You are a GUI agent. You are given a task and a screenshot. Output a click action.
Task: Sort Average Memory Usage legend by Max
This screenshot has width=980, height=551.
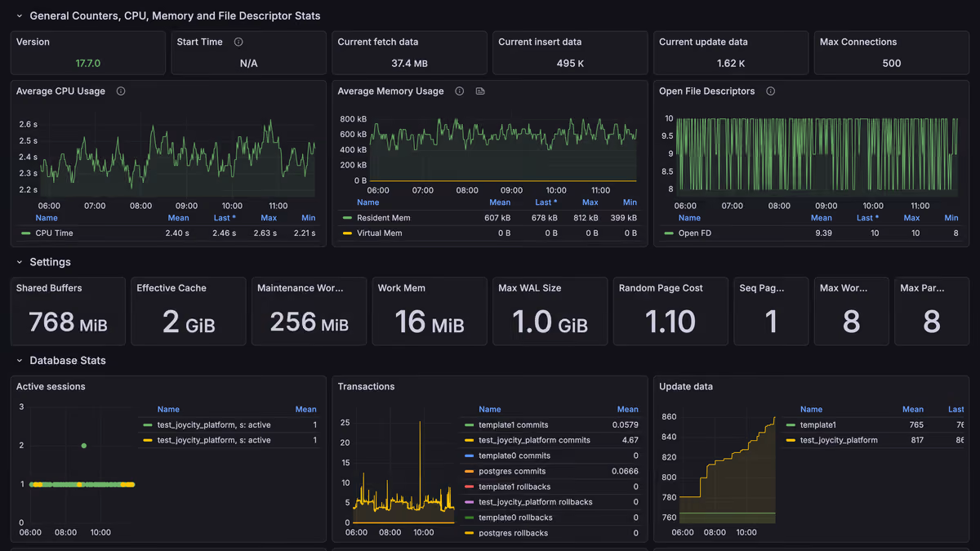point(590,202)
